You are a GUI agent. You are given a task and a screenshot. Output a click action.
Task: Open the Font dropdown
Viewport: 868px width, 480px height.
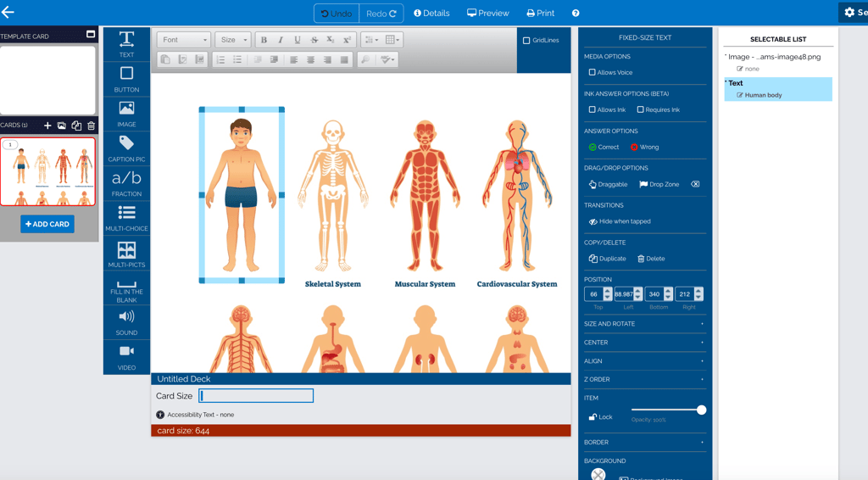coord(183,40)
